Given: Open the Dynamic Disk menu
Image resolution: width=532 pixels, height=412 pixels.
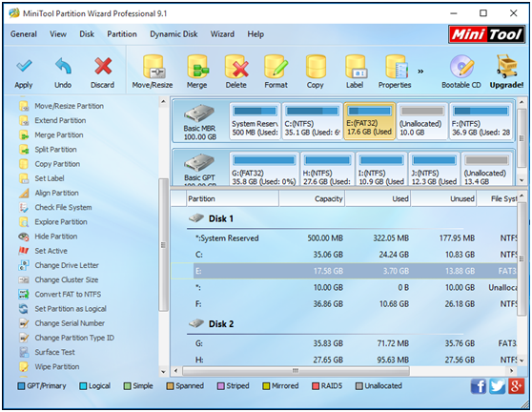Looking at the screenshot, I should pos(174,34).
